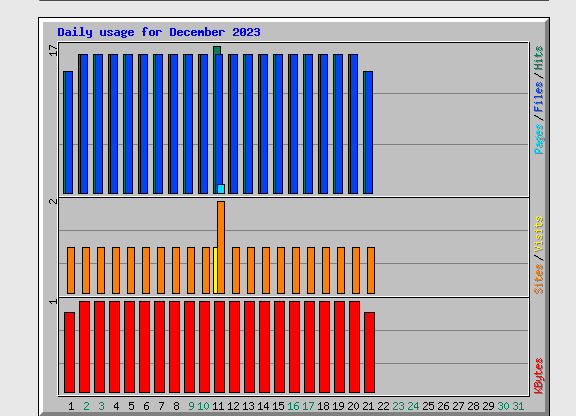The image size is (576, 416).
Task: Click the red KBytes bar for day 1
Action: click(x=69, y=352)
